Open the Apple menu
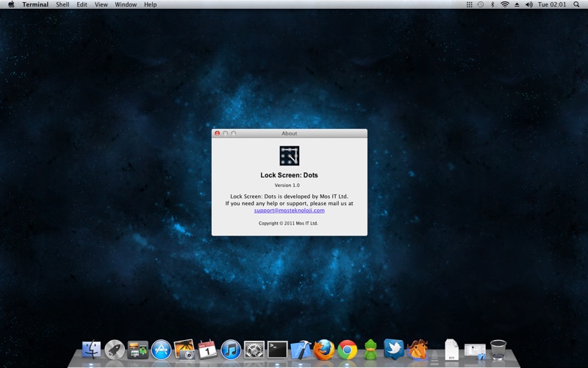588x368 pixels. (11, 4)
